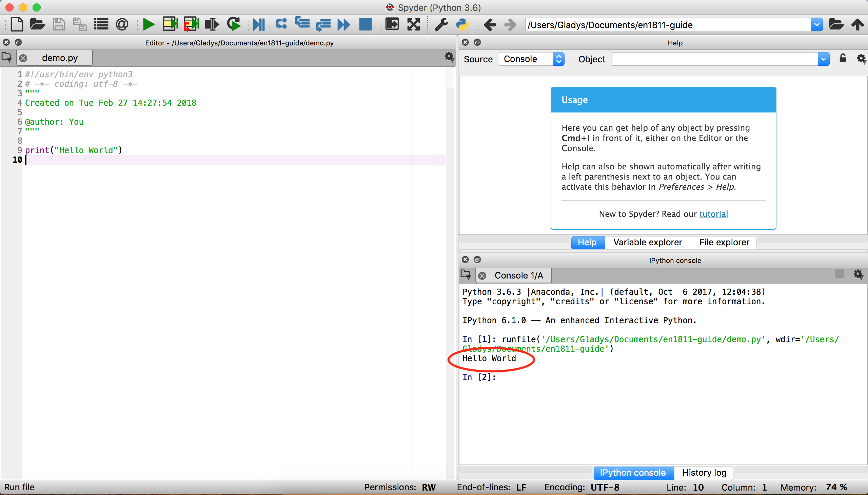868x495 pixels.
Task: Click the Find in files icon
Action: (x=122, y=24)
